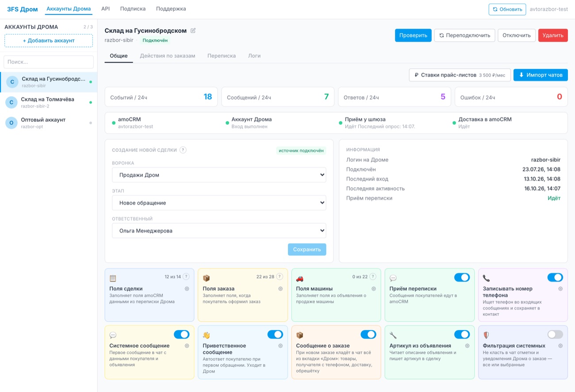
Task: Click the Ставки прайс-листов button
Action: (460, 75)
